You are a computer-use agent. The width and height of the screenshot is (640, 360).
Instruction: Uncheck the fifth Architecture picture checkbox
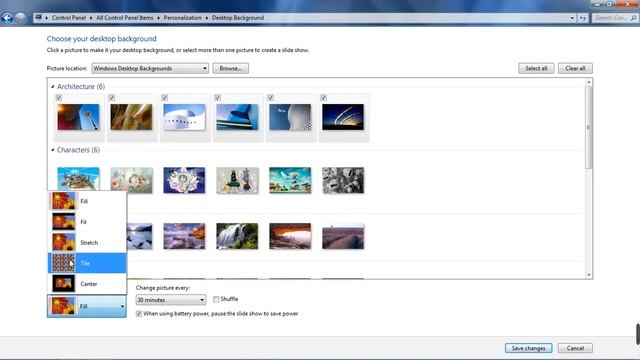[271, 98]
